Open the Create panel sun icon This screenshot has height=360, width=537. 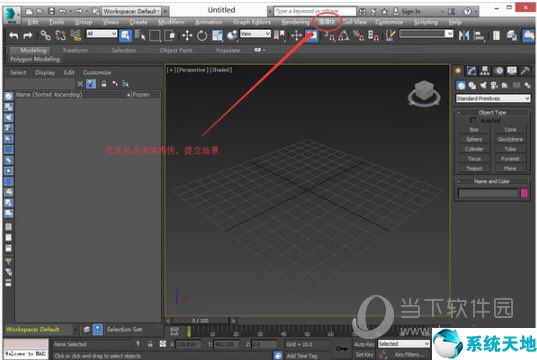(x=458, y=71)
